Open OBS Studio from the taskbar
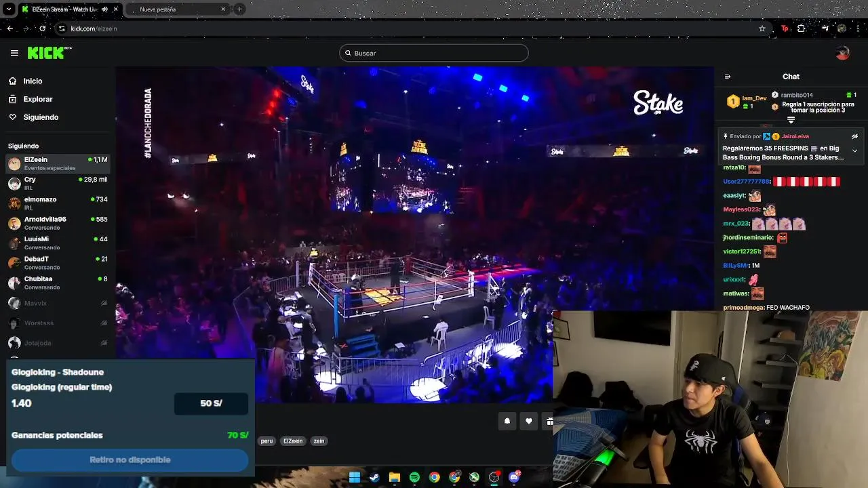This screenshot has height=488, width=868. pos(494,477)
